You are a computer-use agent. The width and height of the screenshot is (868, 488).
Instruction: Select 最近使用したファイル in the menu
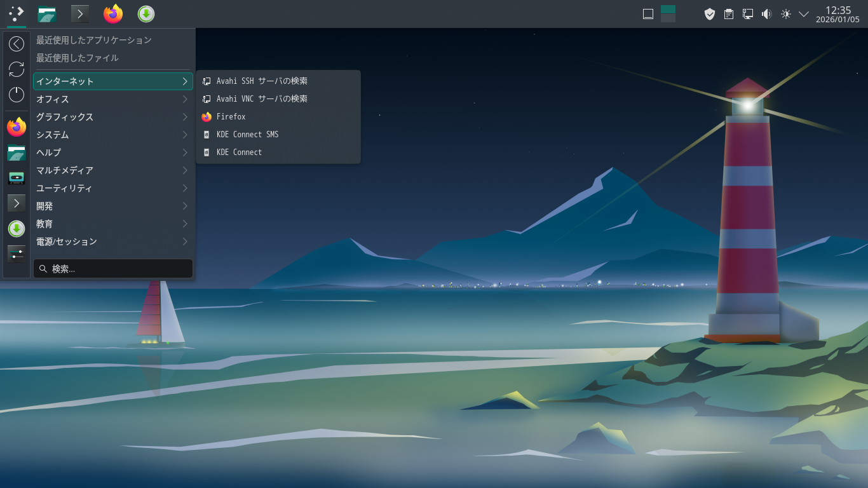[113, 58]
